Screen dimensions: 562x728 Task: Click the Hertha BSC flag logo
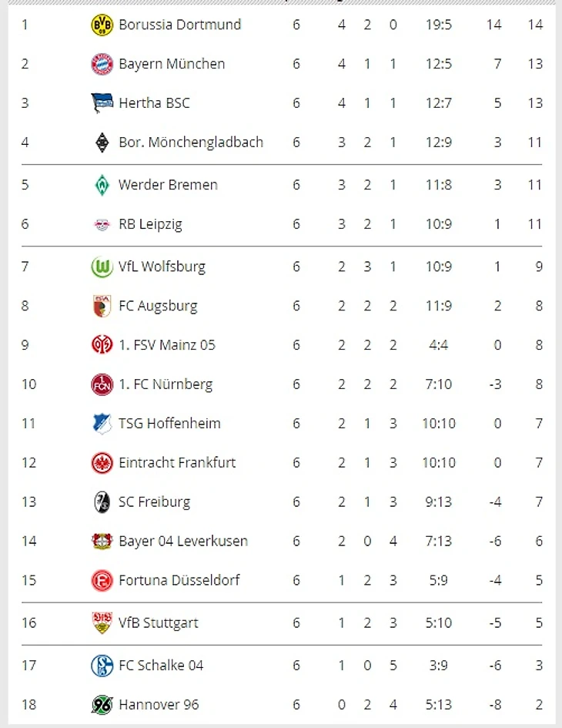pyautogui.click(x=102, y=103)
